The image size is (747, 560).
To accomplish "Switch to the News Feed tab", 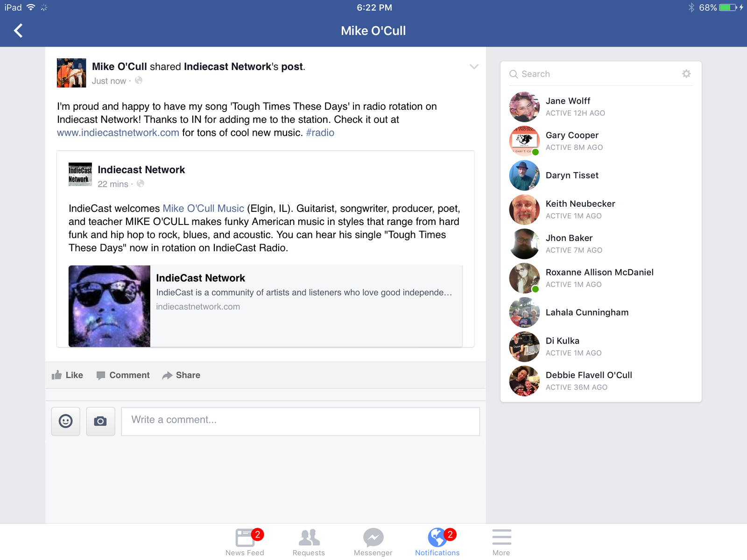I will [245, 542].
